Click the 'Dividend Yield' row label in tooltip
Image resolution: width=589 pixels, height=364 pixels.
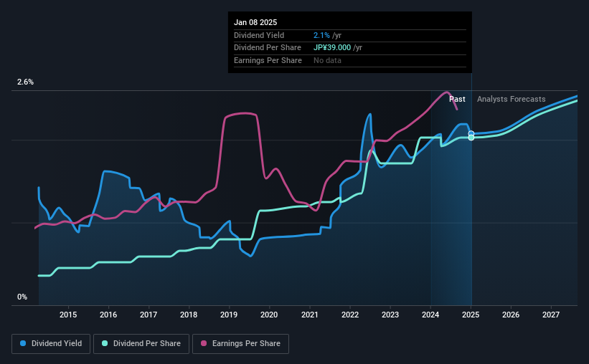point(259,35)
